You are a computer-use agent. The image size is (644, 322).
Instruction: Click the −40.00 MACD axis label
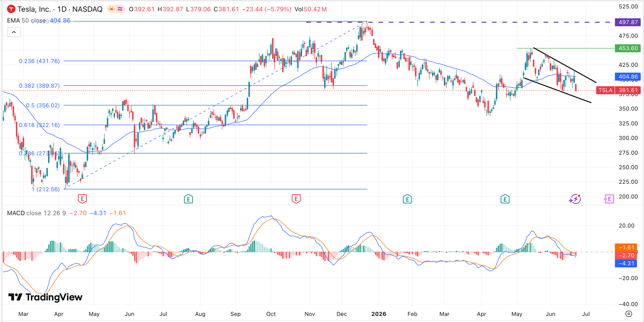(x=628, y=304)
